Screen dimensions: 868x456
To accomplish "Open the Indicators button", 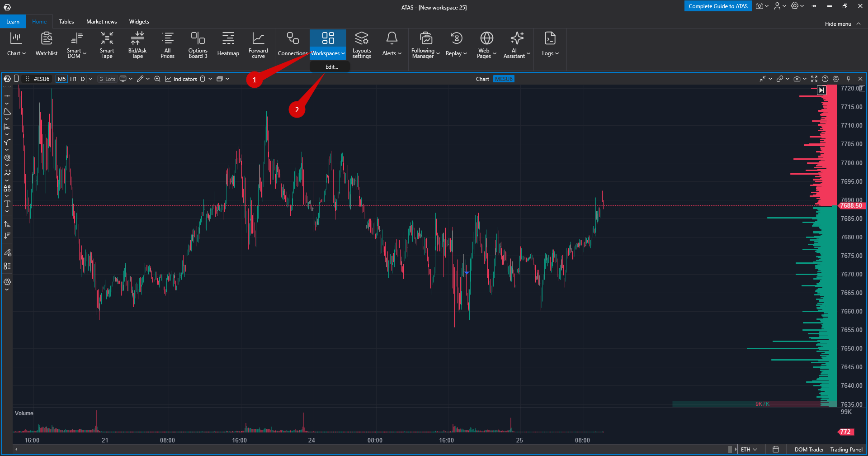I will [181, 79].
